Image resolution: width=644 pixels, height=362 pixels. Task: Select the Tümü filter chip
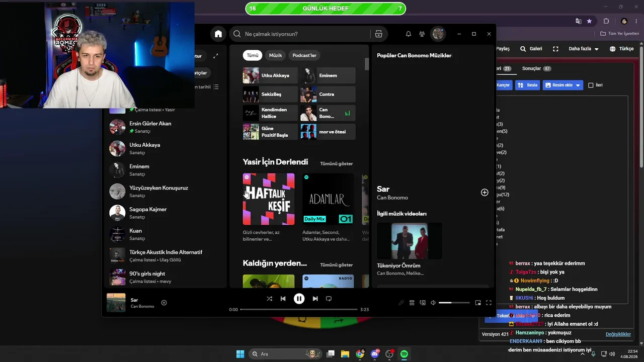[x=253, y=55]
